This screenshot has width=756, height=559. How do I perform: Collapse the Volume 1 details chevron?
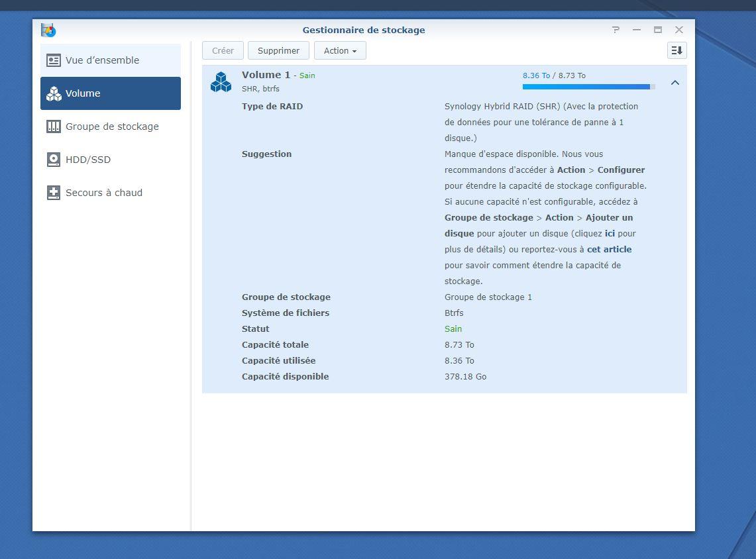[x=675, y=83]
